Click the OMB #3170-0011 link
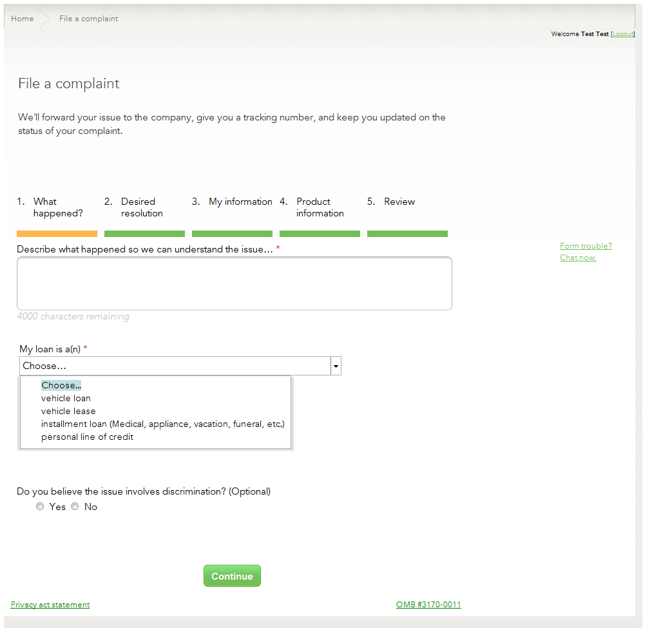The height and width of the screenshot is (644, 652). (x=428, y=605)
